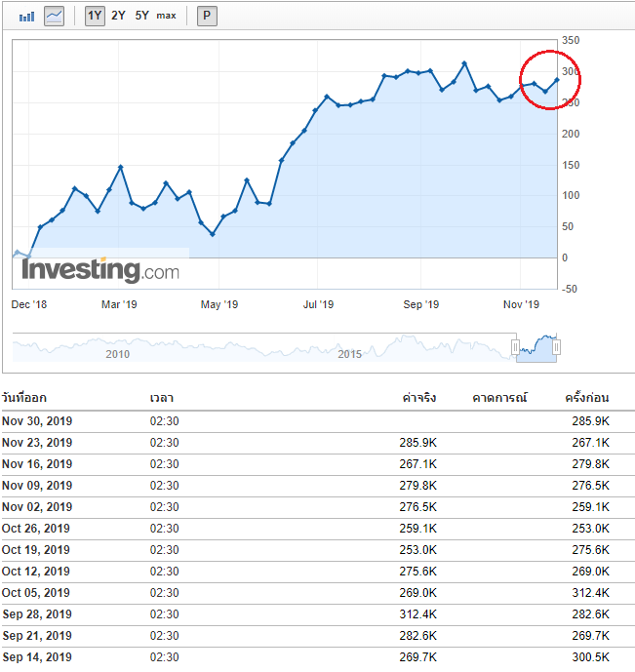
Task: Select the Nov 30, 2019 release date
Action: pyautogui.click(x=37, y=421)
